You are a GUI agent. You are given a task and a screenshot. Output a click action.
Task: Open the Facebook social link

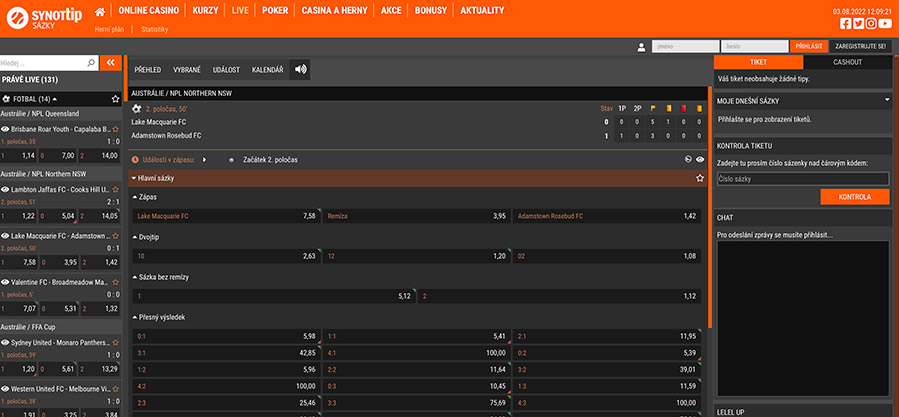click(x=845, y=23)
